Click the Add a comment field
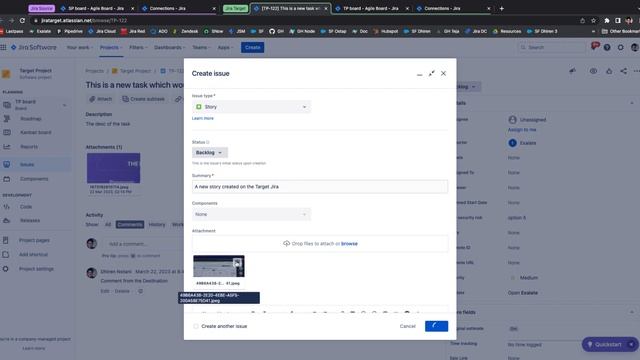This screenshot has width=640, height=360. coord(143,244)
